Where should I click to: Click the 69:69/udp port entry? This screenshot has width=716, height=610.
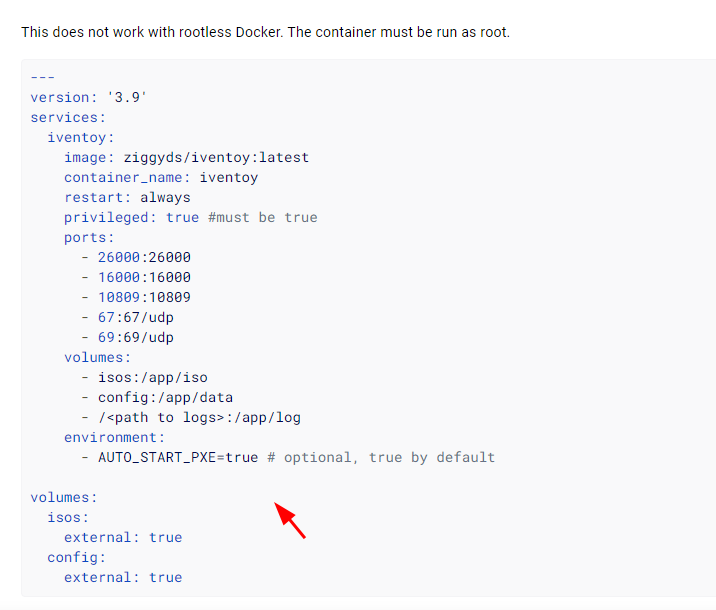136,337
